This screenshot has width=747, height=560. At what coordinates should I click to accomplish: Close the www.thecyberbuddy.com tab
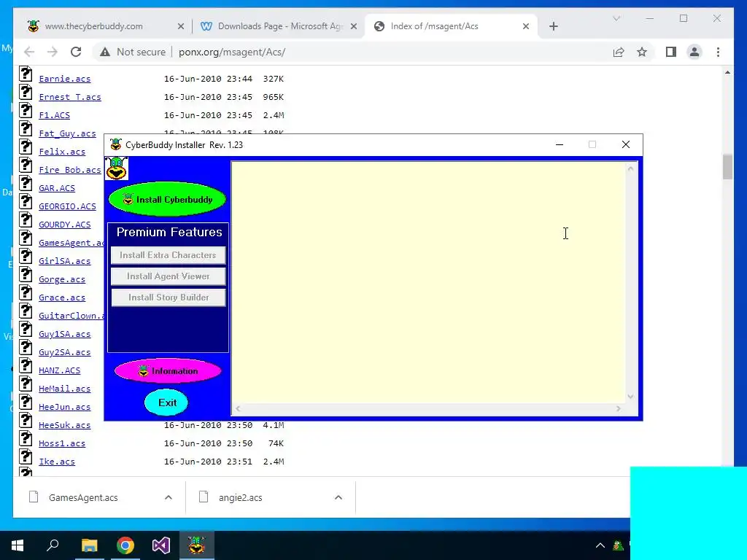181,27
